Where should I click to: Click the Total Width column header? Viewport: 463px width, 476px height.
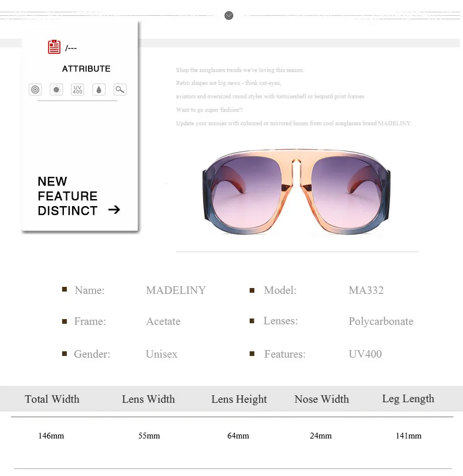tap(52, 399)
